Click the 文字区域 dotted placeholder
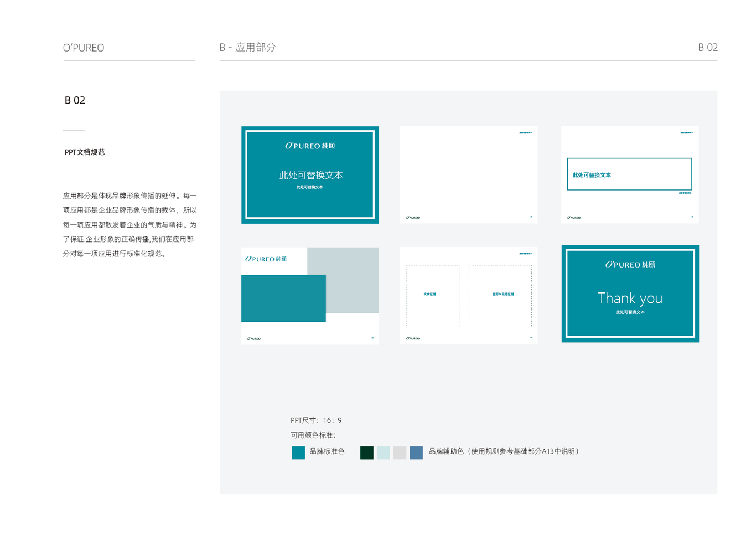 pyautogui.click(x=433, y=296)
